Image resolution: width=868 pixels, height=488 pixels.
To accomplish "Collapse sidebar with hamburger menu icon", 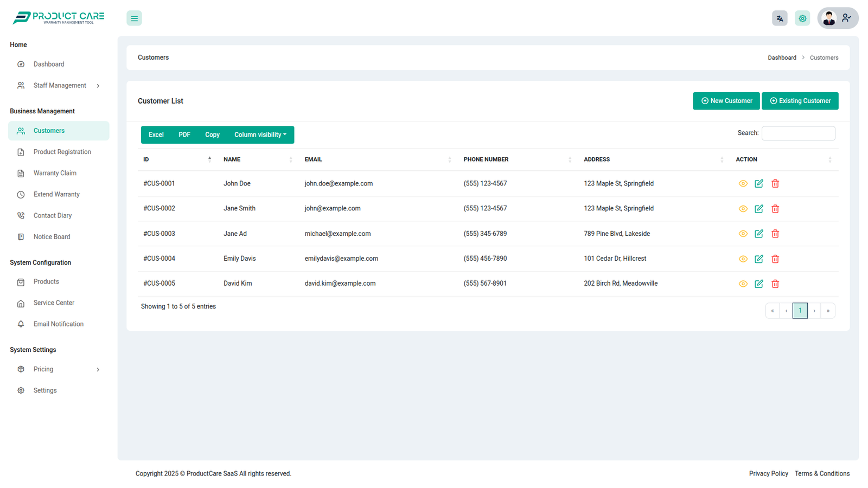I will click(134, 18).
